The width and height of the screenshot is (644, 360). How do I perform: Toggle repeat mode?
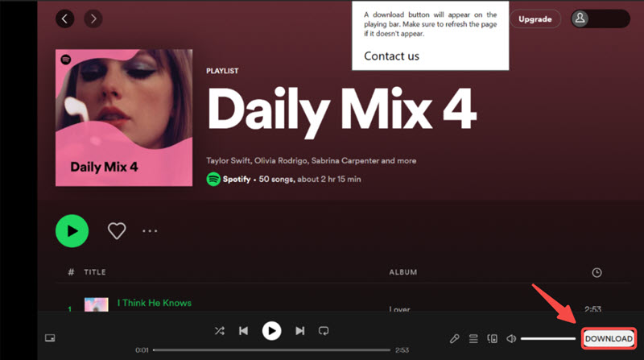pos(324,331)
